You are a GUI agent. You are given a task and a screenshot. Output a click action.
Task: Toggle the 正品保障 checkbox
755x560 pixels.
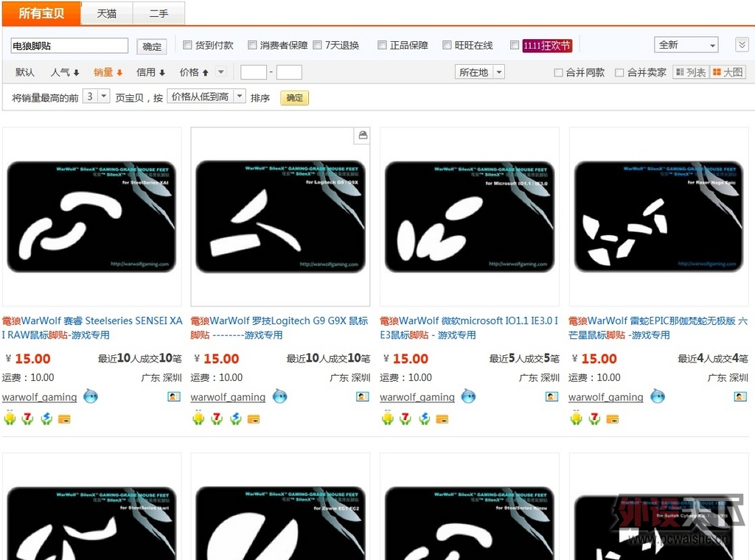tap(382, 45)
